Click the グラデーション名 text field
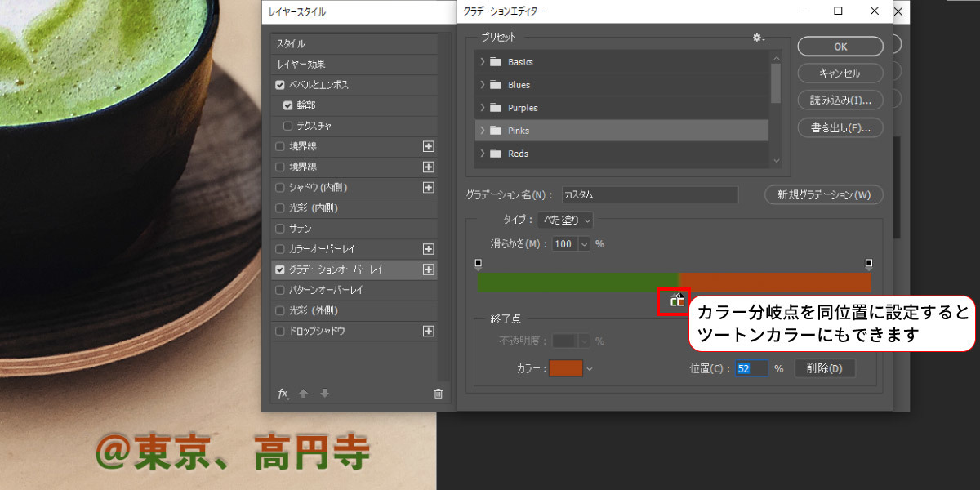980x490 pixels. pyautogui.click(x=649, y=195)
